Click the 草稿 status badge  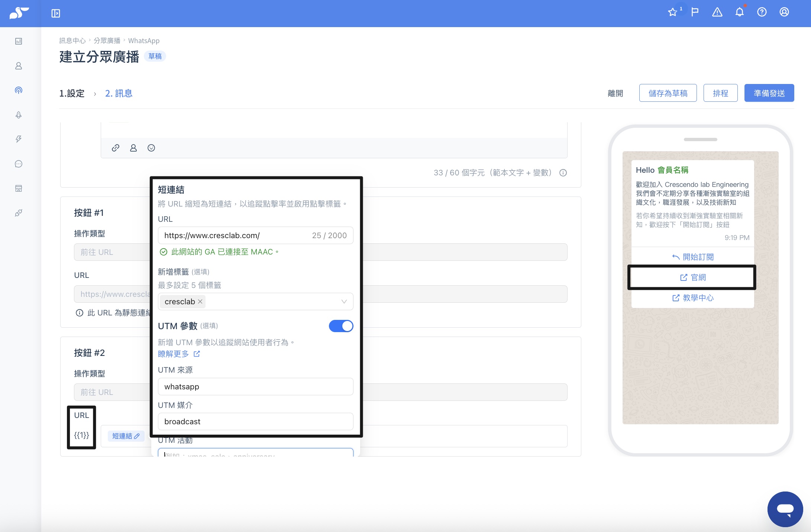pos(155,56)
